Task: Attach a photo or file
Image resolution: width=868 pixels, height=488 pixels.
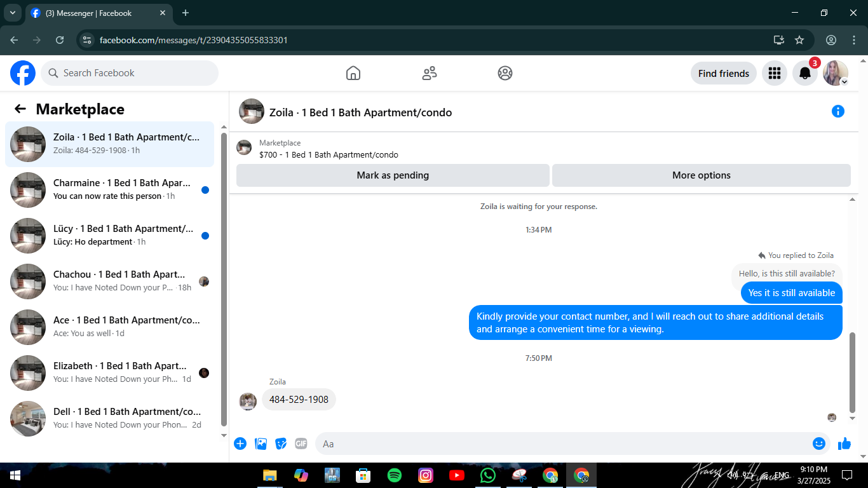Action: coord(261,444)
